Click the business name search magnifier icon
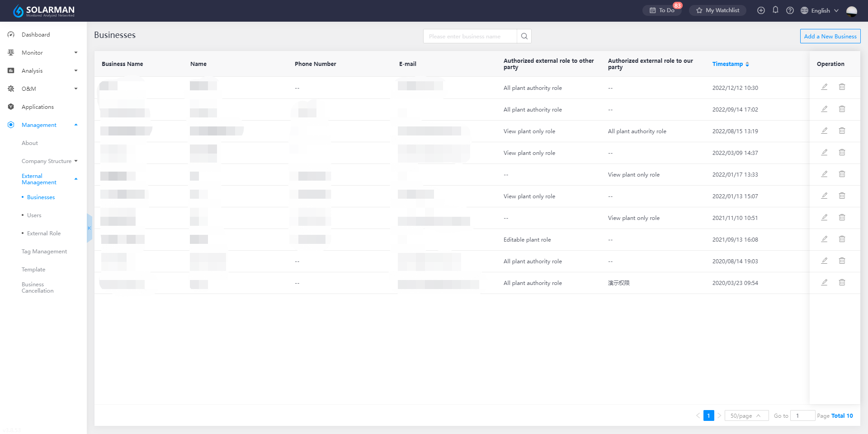 point(524,36)
